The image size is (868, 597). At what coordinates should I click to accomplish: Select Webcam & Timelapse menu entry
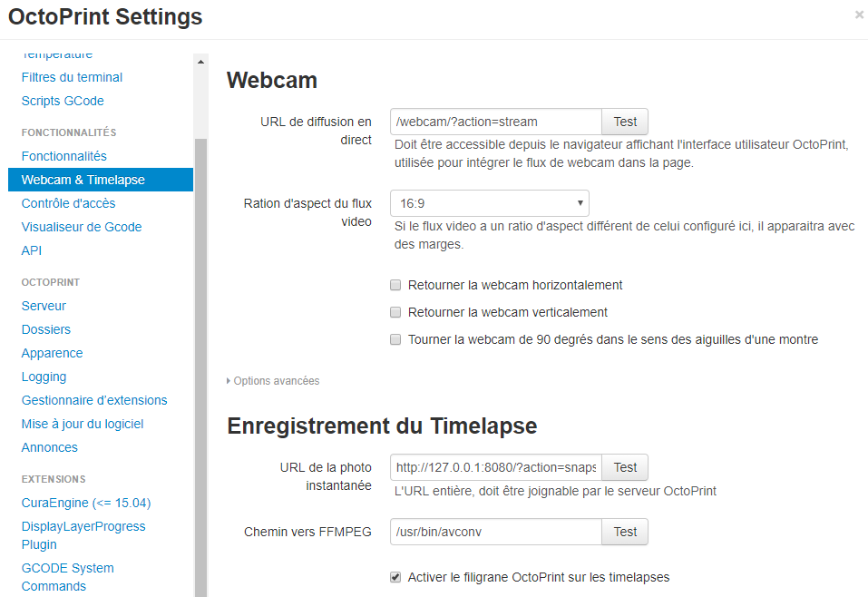coord(101,180)
